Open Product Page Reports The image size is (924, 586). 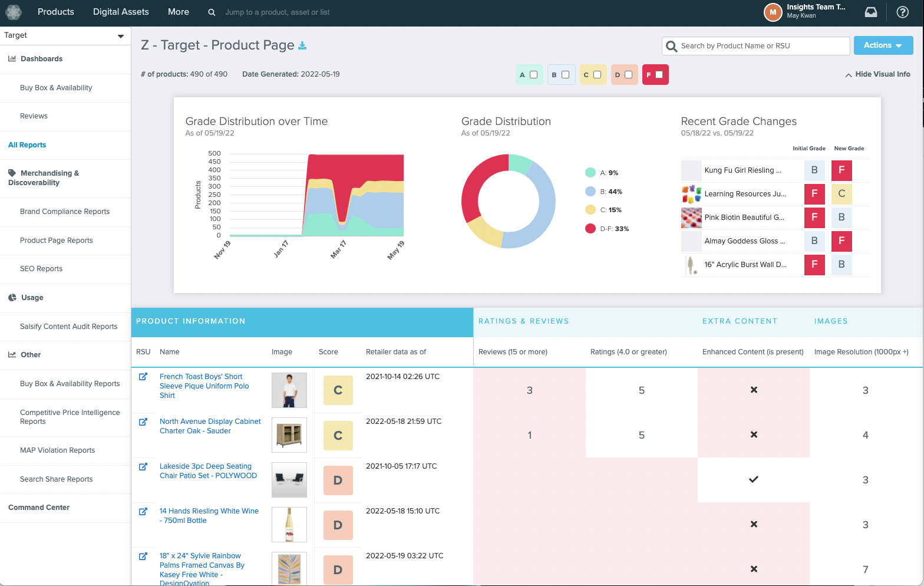pos(57,241)
